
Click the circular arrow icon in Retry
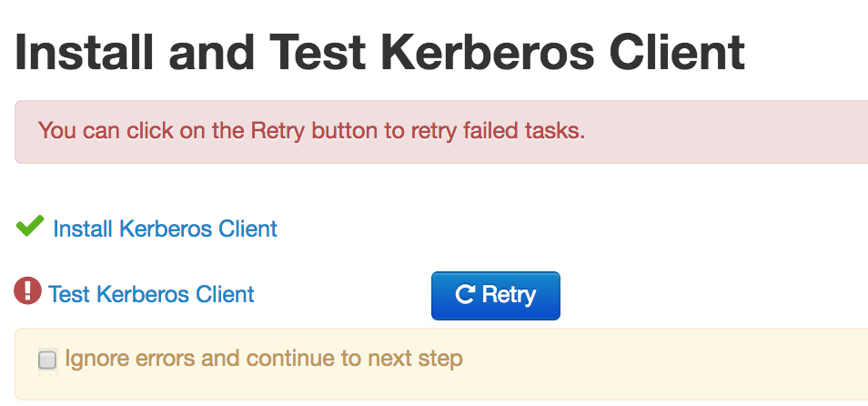point(465,295)
